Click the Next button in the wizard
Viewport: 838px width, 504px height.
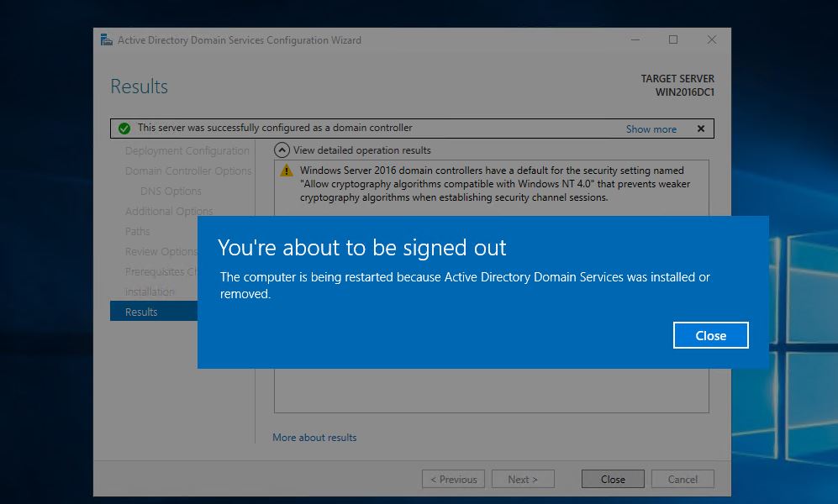pyautogui.click(x=523, y=479)
